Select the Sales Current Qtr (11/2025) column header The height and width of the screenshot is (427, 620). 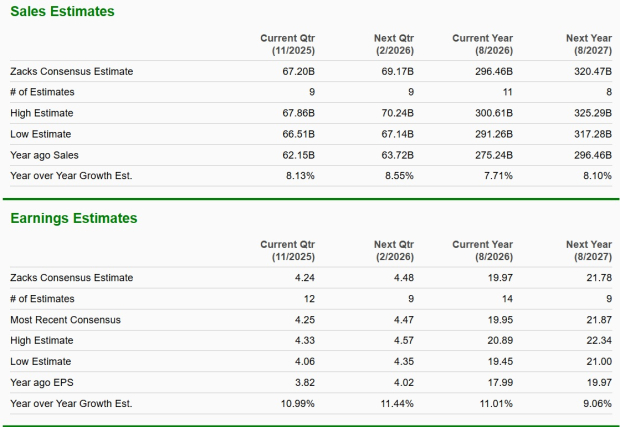click(x=287, y=44)
